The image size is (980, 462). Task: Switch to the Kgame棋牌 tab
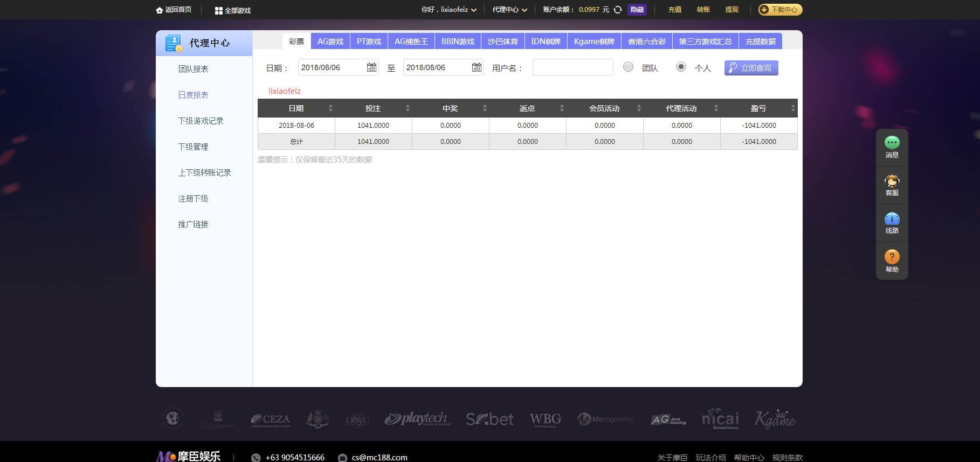(594, 42)
